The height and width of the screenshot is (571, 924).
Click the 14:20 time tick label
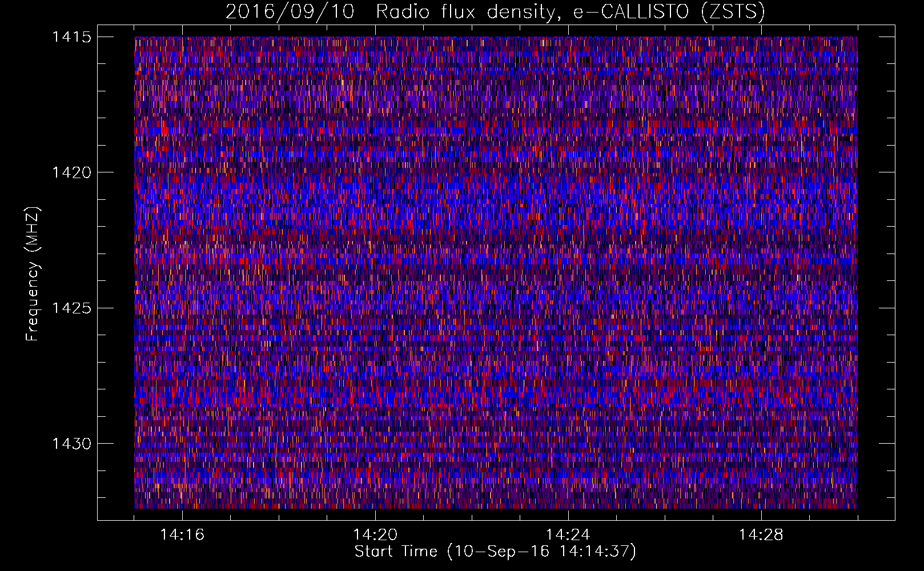coord(375,535)
